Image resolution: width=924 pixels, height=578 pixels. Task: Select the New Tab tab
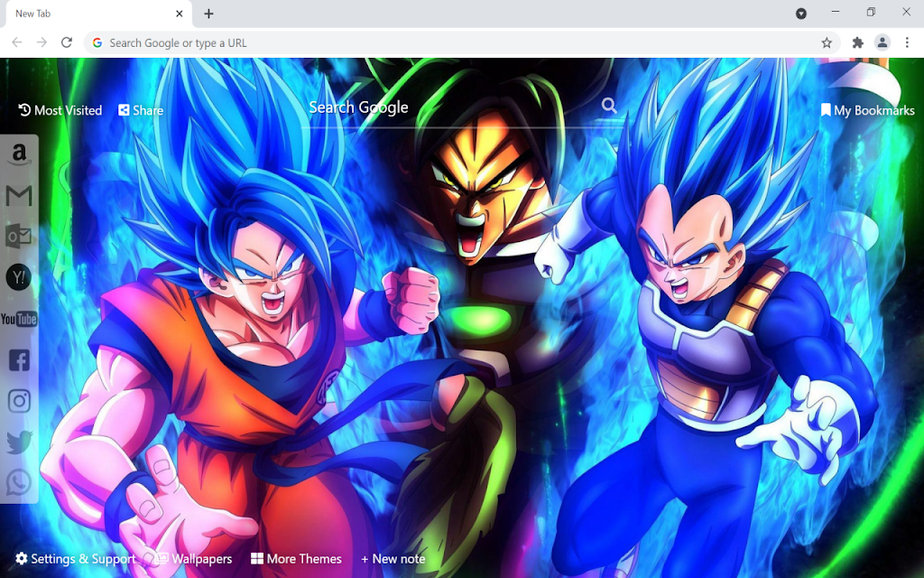tap(99, 14)
